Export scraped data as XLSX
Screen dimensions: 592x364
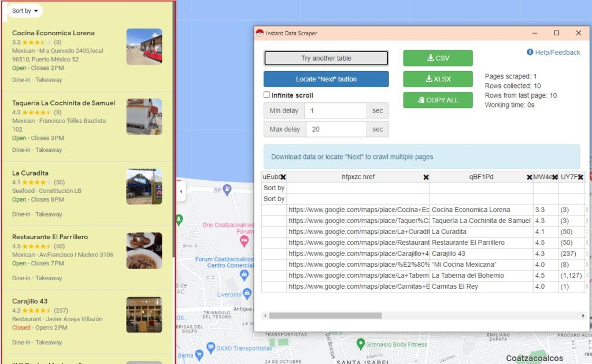[438, 79]
